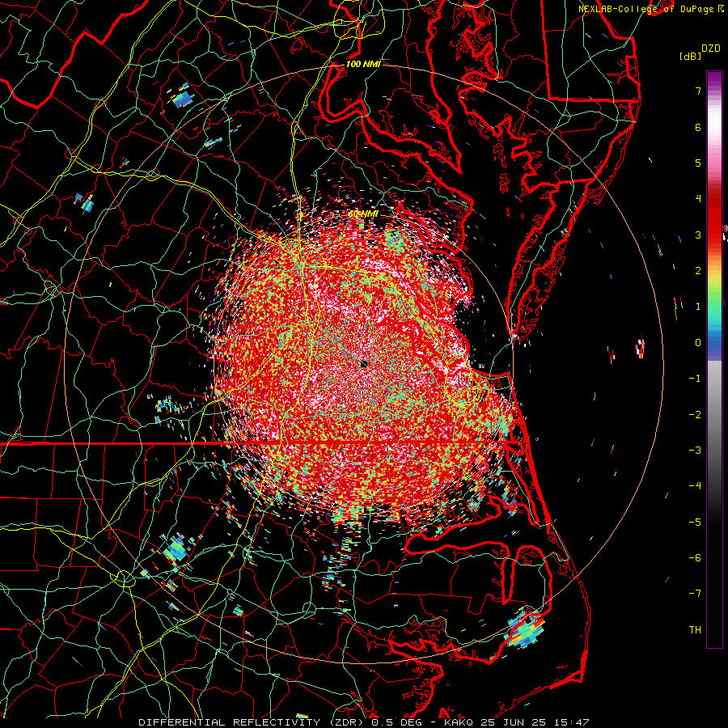728x728 pixels.
Task: Click the [dB] unit label
Action: (690, 56)
